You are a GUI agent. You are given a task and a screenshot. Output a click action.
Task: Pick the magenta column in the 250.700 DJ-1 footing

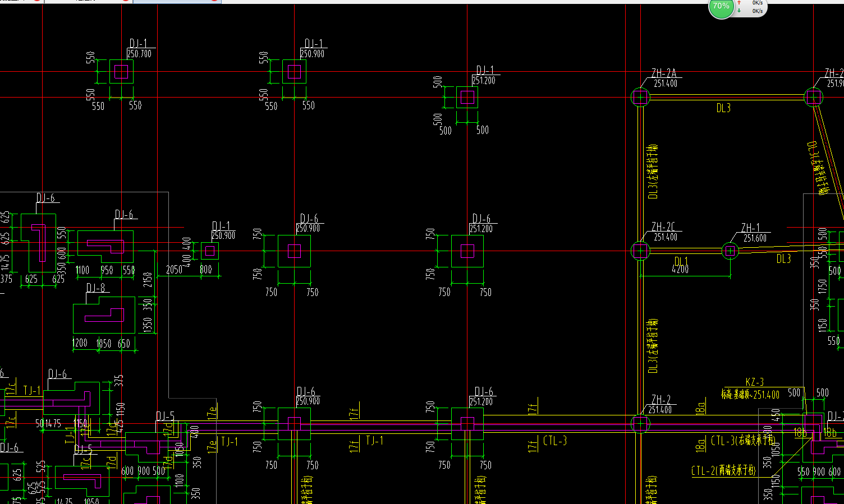[x=121, y=71]
